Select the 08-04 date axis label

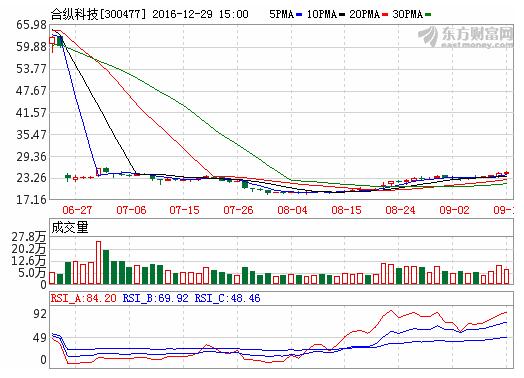292,210
